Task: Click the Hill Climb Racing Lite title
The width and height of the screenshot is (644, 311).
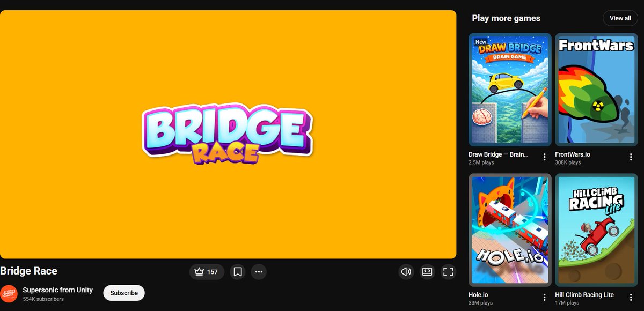Action: [x=584, y=295]
